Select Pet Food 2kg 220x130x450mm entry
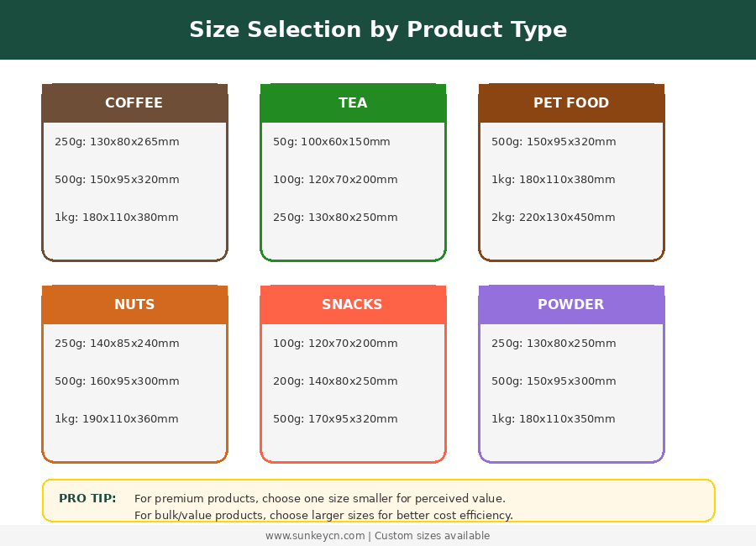This screenshot has height=546, width=756. pyautogui.click(x=554, y=218)
